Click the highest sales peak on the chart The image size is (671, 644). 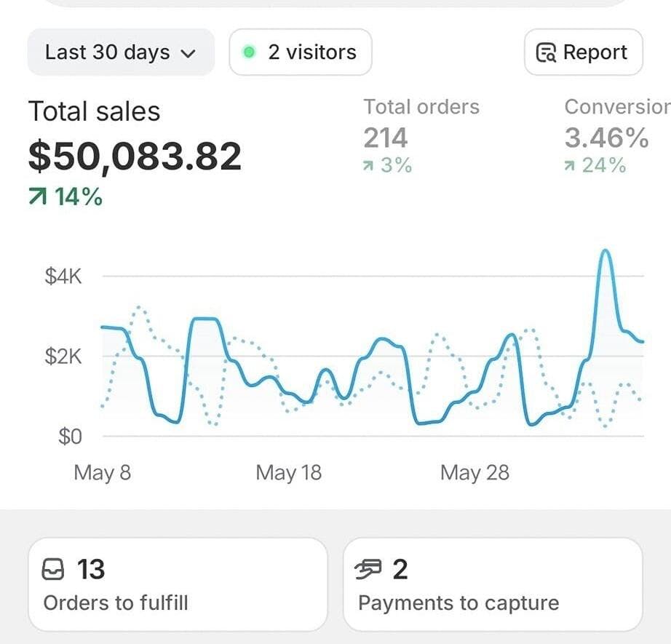(605, 253)
